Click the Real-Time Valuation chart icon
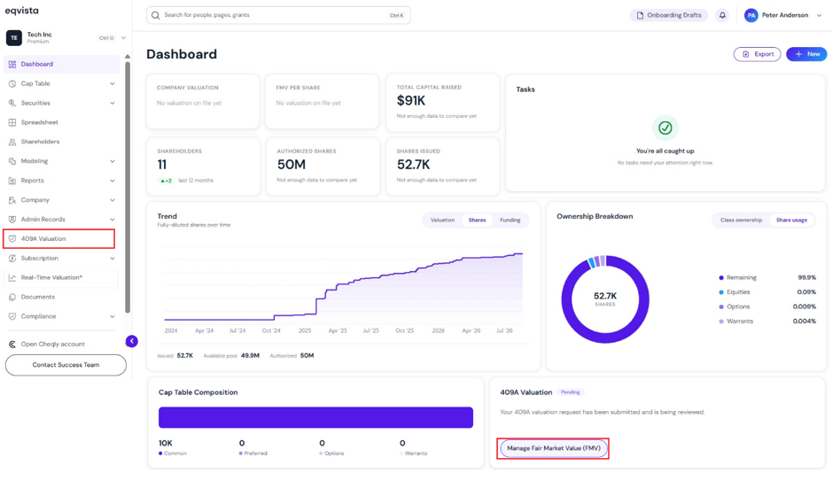The height and width of the screenshot is (504, 832). (12, 277)
